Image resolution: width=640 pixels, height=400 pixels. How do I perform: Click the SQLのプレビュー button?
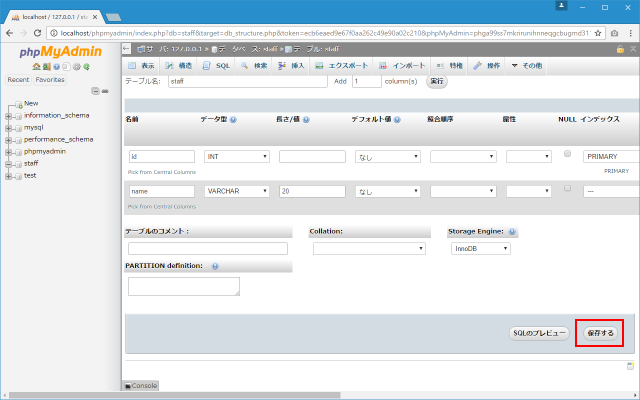point(539,332)
